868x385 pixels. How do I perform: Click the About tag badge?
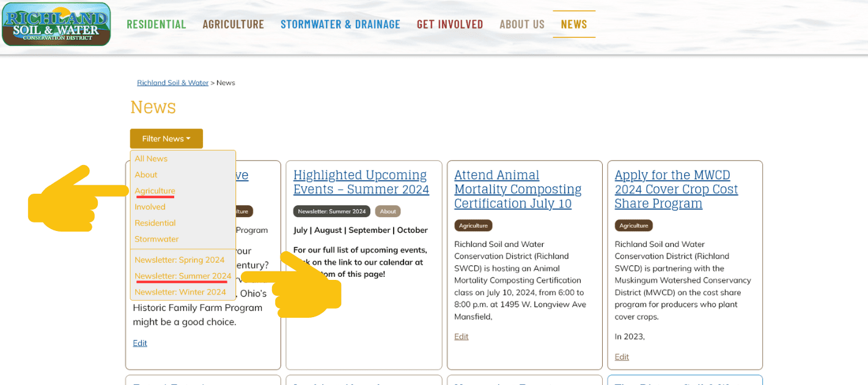[388, 211]
